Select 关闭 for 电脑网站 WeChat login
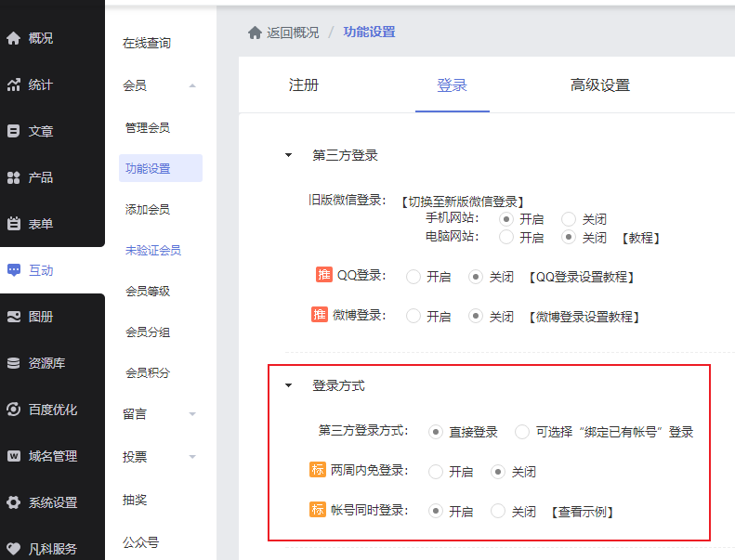Screen dimensions: 735x560 click(x=569, y=237)
